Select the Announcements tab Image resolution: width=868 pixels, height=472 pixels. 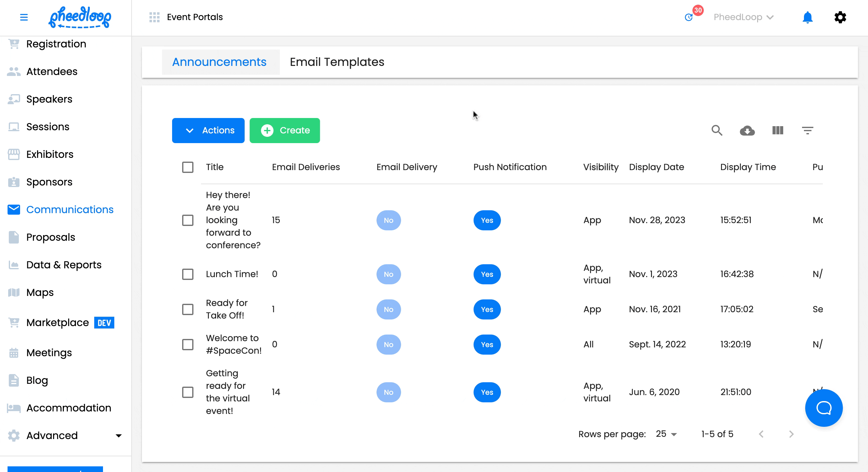coord(219,62)
